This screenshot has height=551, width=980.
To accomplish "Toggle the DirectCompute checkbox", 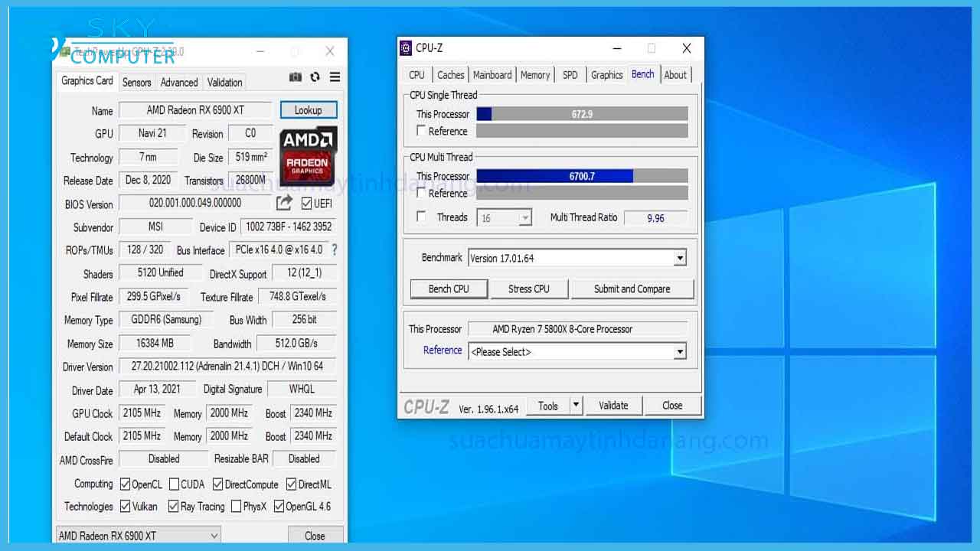I will (x=217, y=484).
